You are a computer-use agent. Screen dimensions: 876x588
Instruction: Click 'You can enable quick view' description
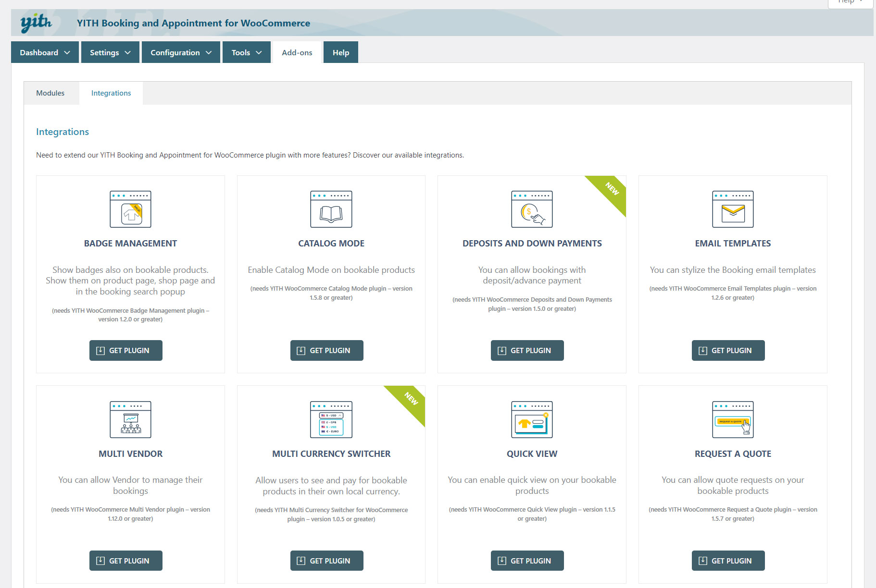point(532,485)
